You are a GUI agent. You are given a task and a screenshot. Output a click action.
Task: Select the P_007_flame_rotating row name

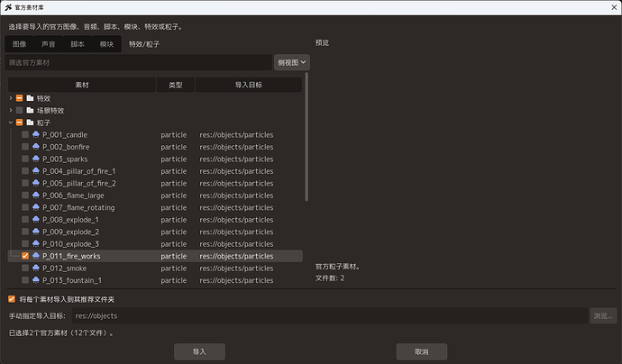(x=78, y=207)
